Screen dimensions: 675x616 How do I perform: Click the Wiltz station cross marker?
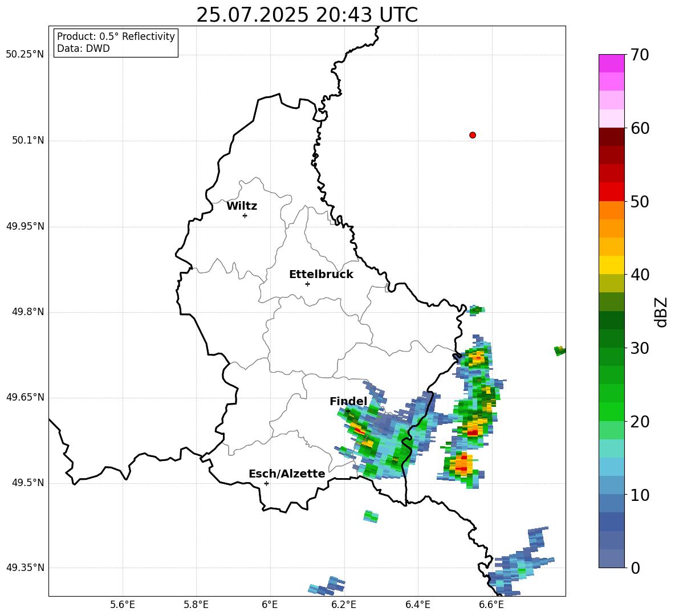pos(245,215)
